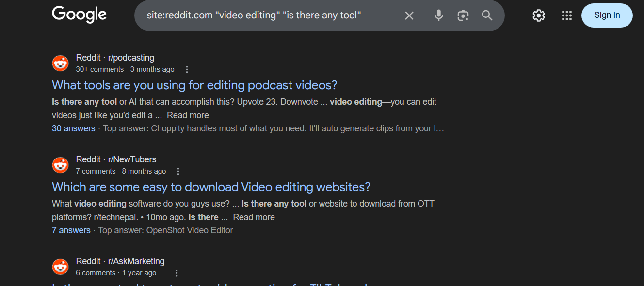Open more options for r/AskMarketing result
Screen dimensions: 644x286
coord(177,273)
